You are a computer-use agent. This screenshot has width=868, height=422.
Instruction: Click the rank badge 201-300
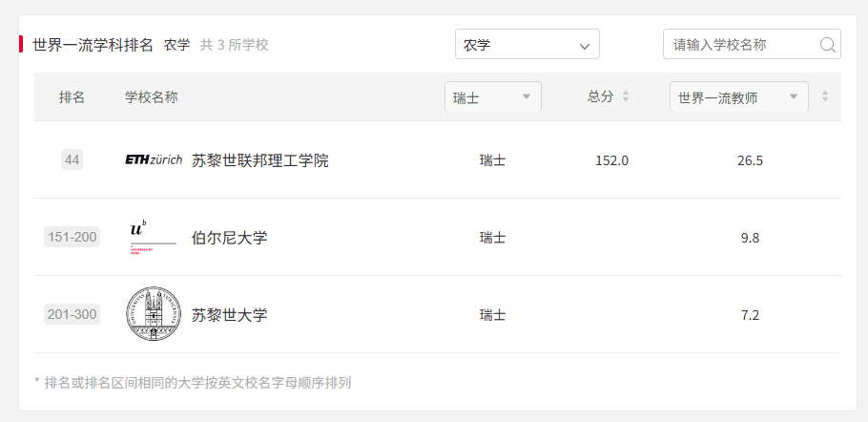click(72, 314)
